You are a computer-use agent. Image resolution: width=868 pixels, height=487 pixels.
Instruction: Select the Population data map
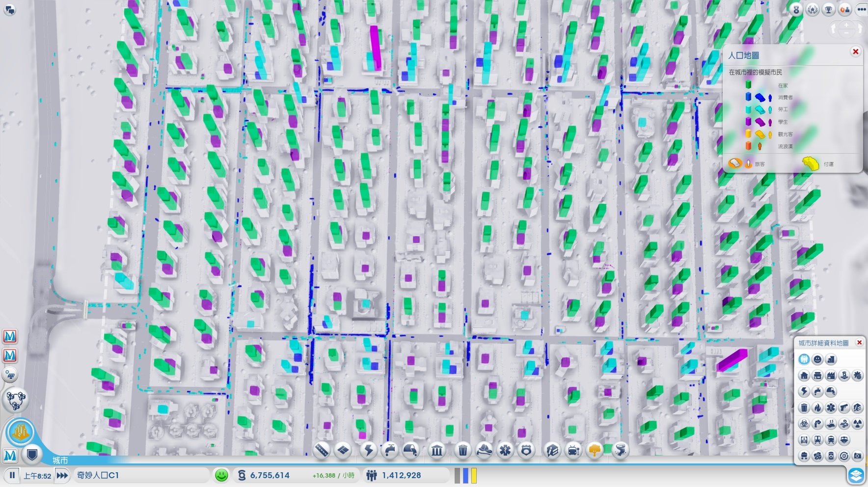804,359
